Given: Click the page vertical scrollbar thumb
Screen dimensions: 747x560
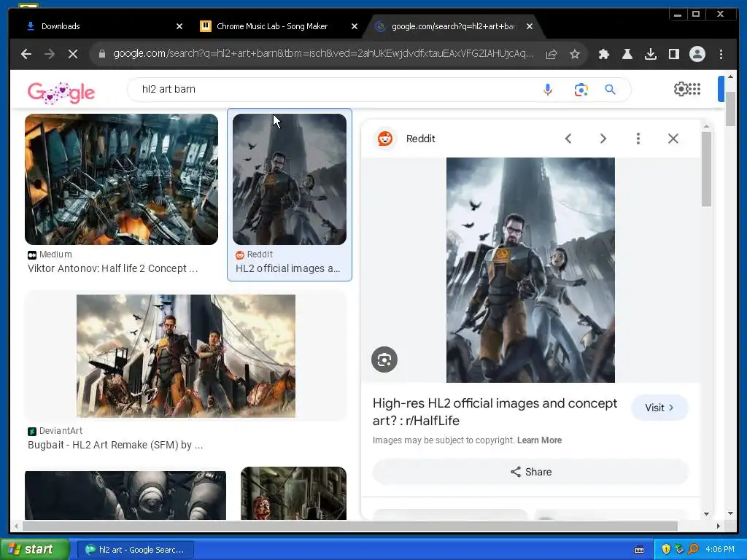Looking at the screenshot, I should click(730, 108).
